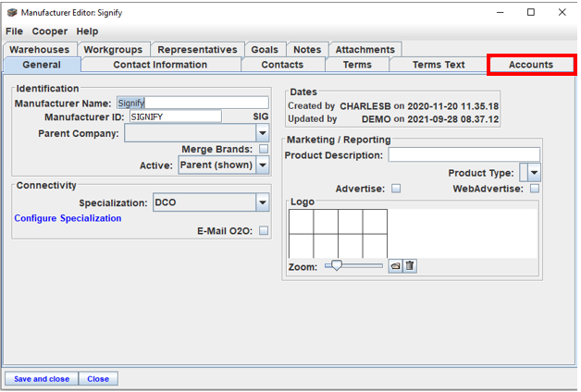Screen dimensions: 581x392
Task: Switch to the Warehouses tab
Action: point(40,50)
